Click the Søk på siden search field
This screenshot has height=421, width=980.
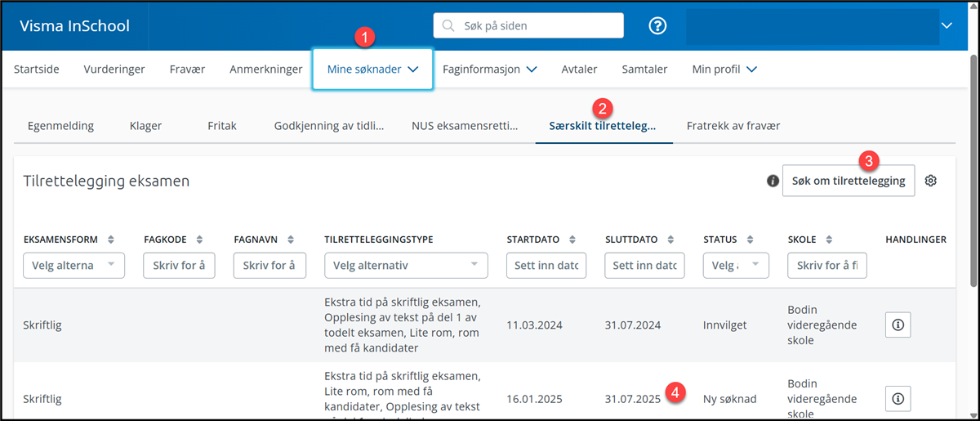point(528,26)
